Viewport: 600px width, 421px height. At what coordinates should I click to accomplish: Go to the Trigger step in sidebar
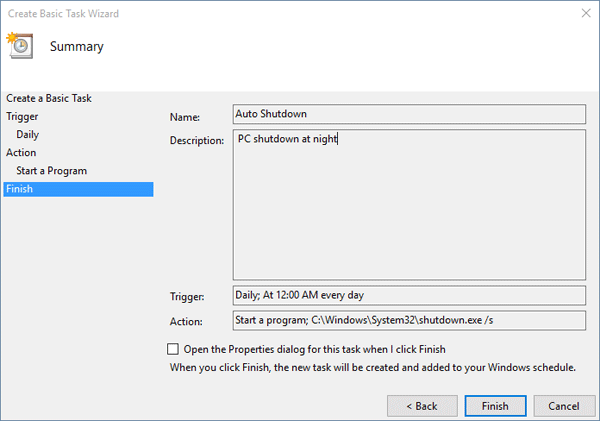[x=22, y=116]
